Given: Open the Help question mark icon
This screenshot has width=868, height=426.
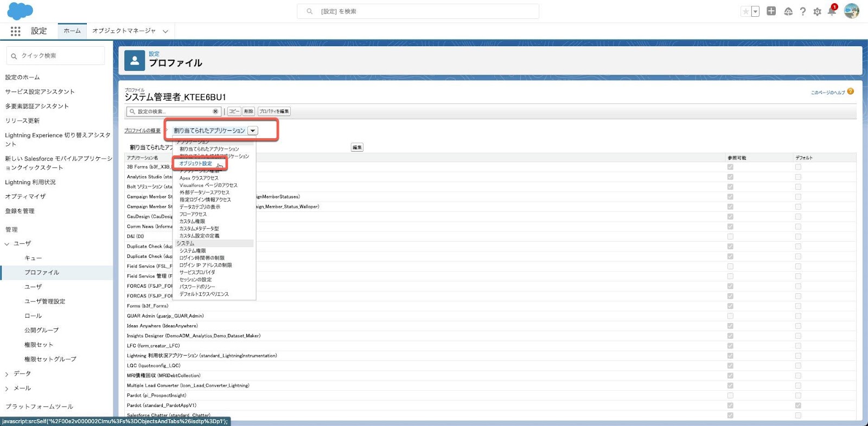Looking at the screenshot, I should (803, 11).
